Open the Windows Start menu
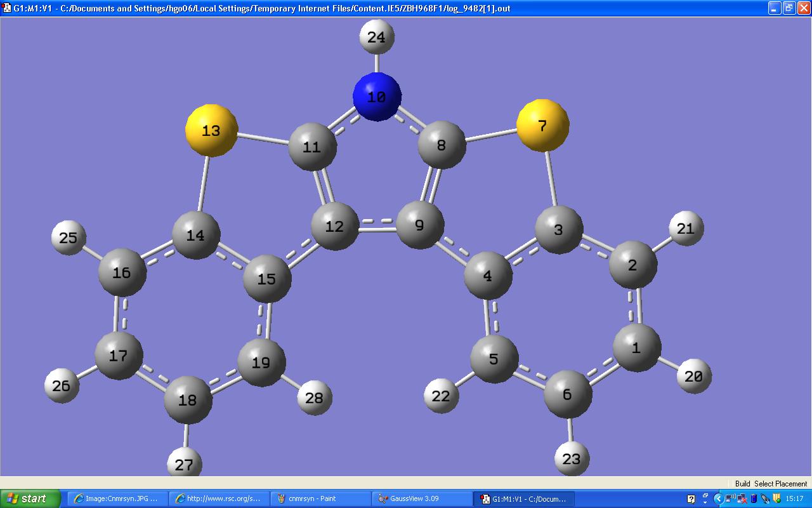The height and width of the screenshot is (508, 812). [30, 498]
